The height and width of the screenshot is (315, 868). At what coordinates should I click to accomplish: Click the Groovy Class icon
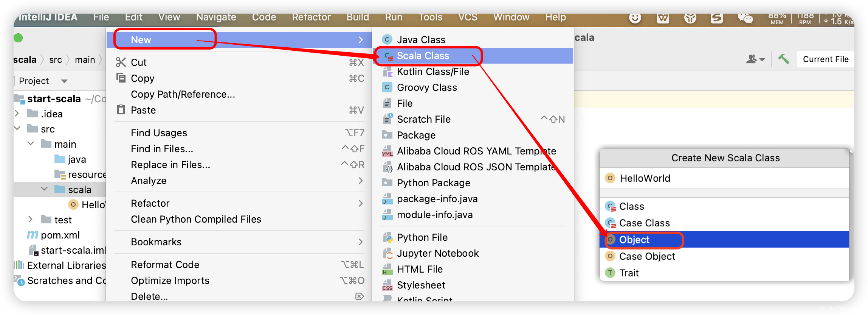coord(387,87)
